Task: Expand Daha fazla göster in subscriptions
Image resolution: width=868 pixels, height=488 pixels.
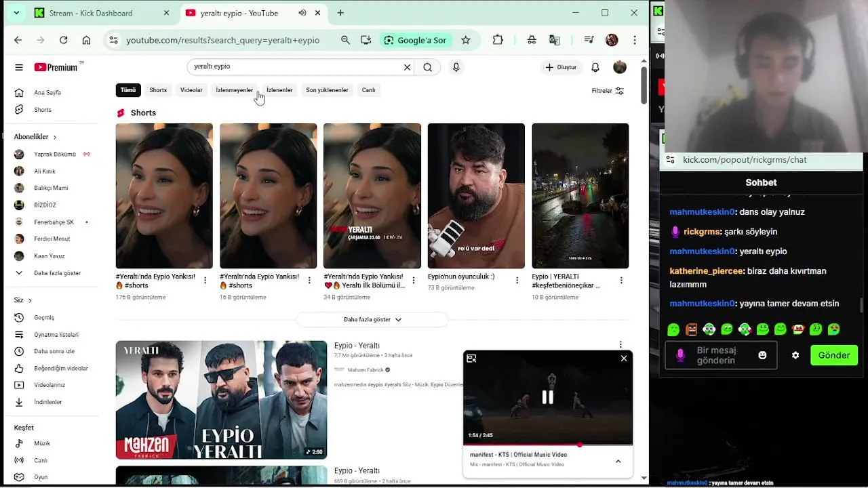Action: [56, 273]
